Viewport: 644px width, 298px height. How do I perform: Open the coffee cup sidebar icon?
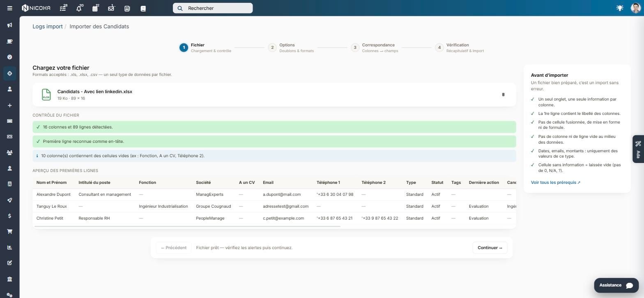(x=9, y=41)
